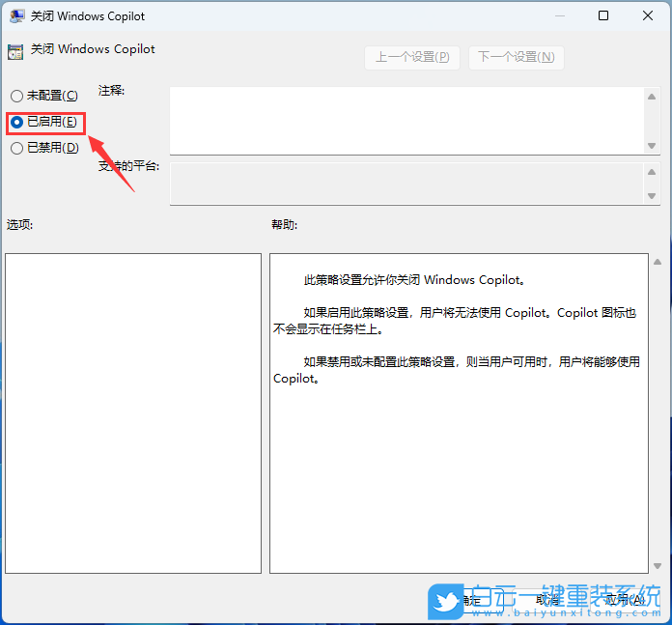The height and width of the screenshot is (625, 672).
Task: Click the help text '此策略设置允许你关闭 Windows Copilot。'
Action: [x=414, y=280]
